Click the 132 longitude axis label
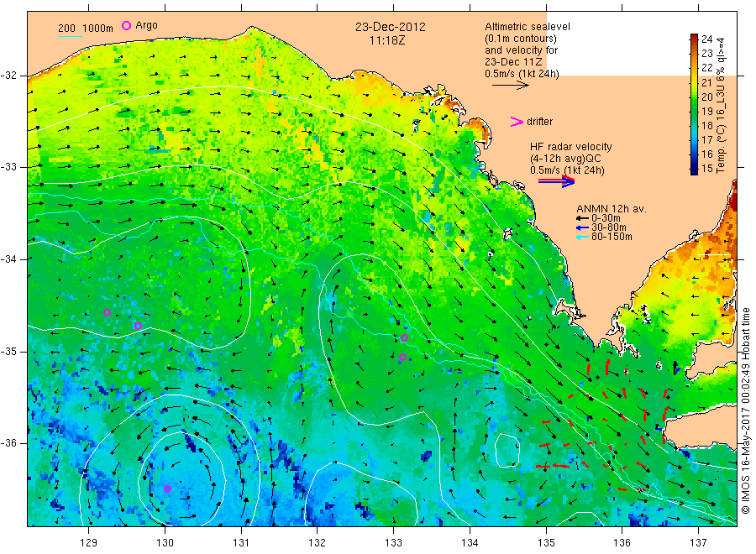The image size is (756, 554). pos(318,543)
